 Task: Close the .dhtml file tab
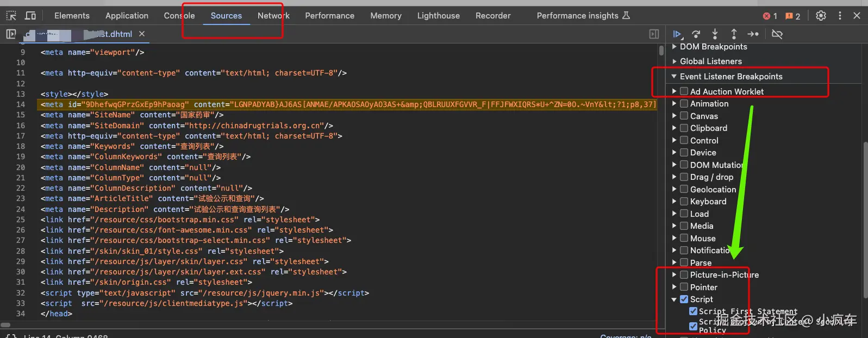tap(142, 34)
